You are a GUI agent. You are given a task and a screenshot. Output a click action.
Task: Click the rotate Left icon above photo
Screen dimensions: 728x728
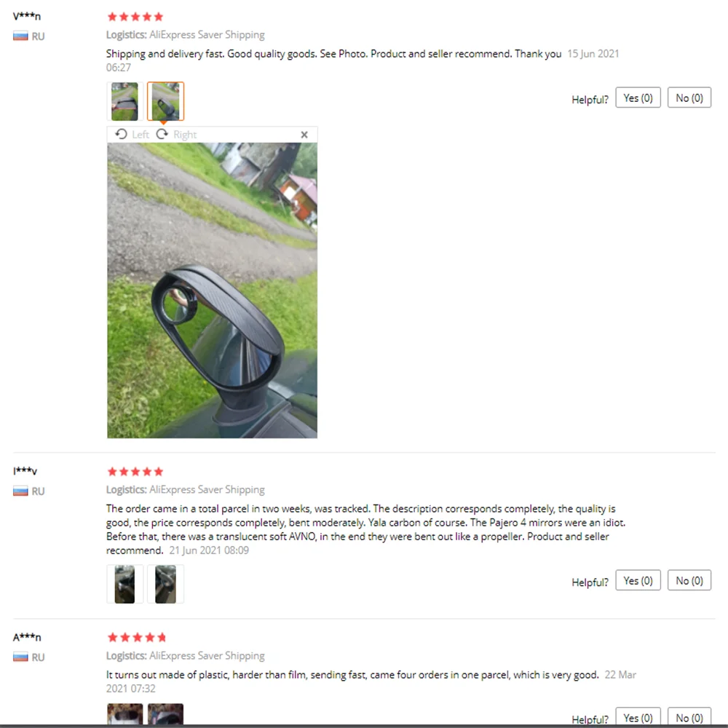pyautogui.click(x=121, y=134)
